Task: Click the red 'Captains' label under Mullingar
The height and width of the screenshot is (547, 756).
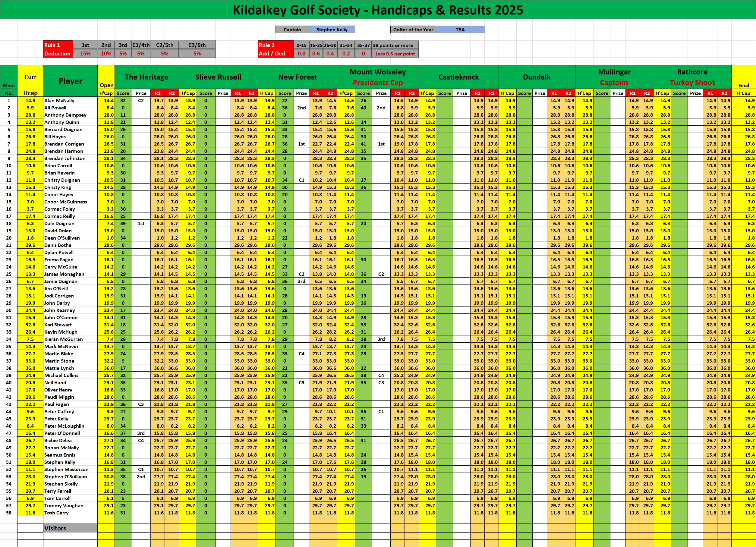Action: [x=614, y=82]
